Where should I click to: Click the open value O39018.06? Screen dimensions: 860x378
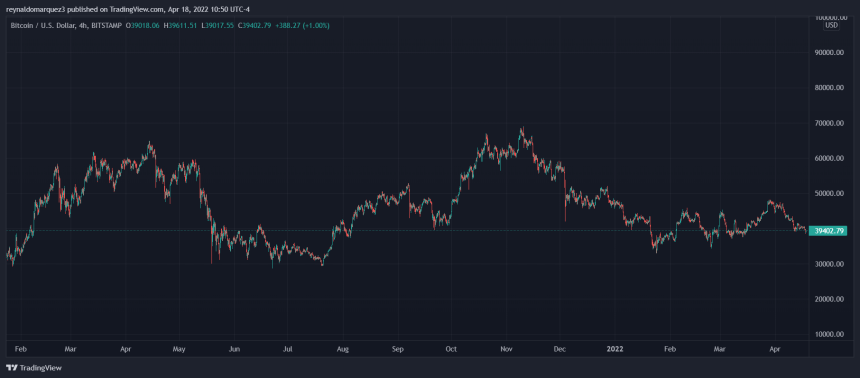[143, 26]
